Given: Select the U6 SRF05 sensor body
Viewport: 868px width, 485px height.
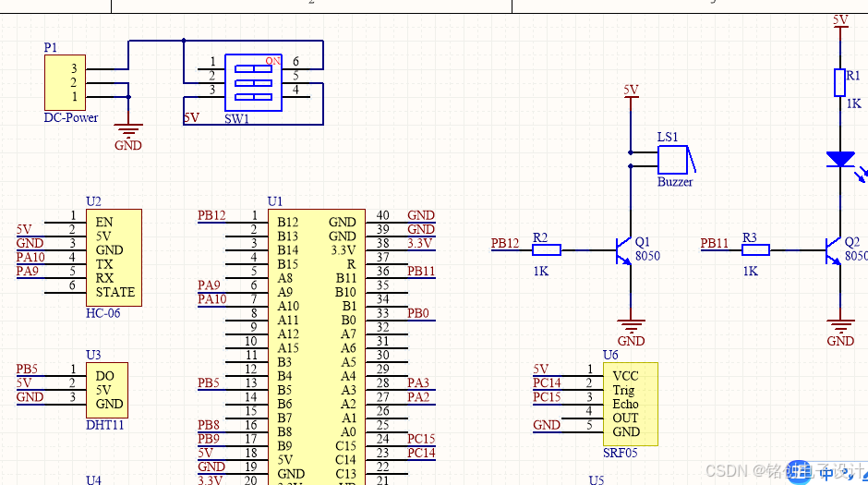Looking at the screenshot, I should (631, 405).
